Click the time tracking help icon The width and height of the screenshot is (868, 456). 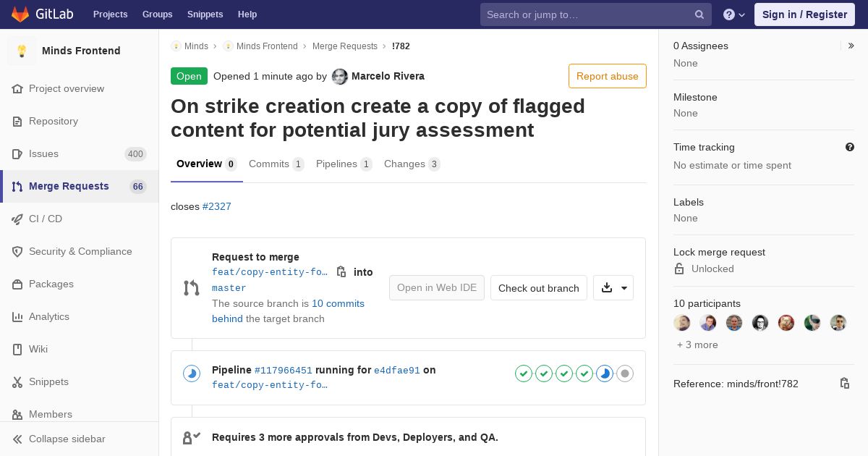click(850, 147)
